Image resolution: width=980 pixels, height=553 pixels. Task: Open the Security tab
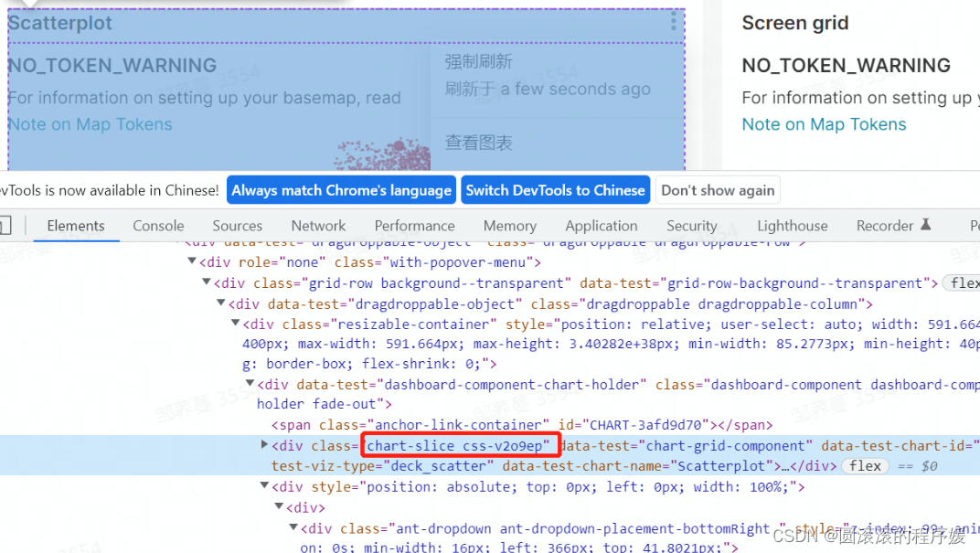(x=691, y=226)
